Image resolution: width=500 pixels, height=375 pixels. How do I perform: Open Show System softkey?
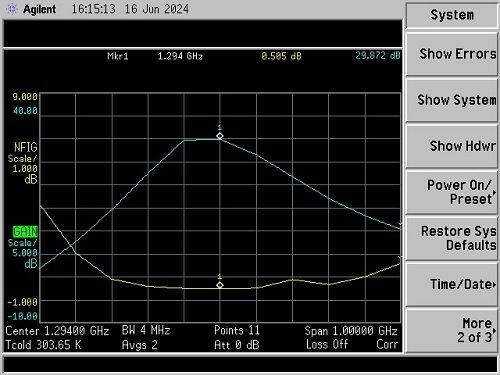click(452, 100)
